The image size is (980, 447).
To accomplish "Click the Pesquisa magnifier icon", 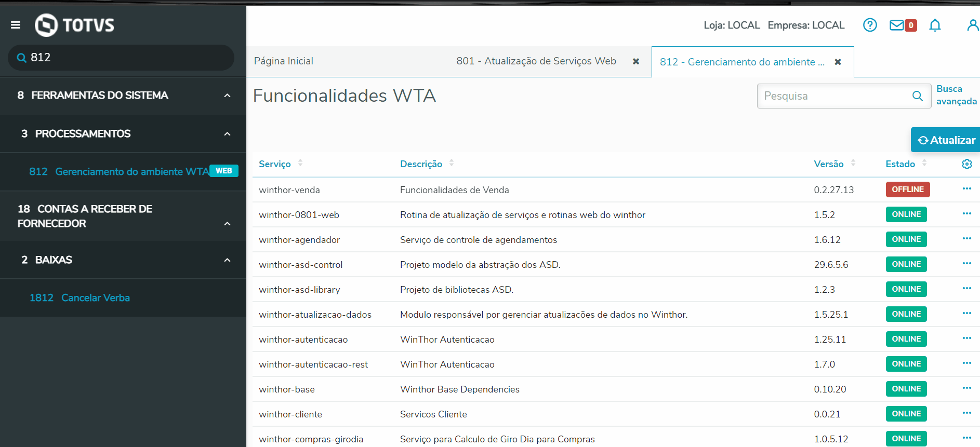I will point(918,96).
